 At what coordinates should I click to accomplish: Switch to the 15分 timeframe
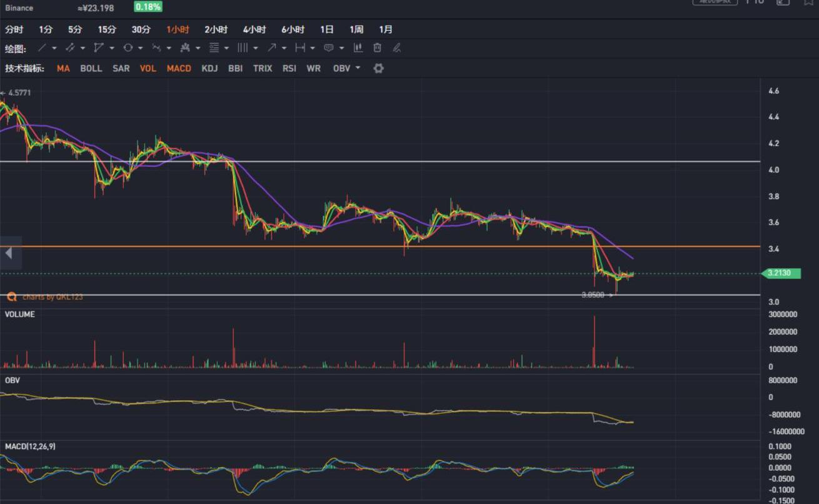click(107, 29)
